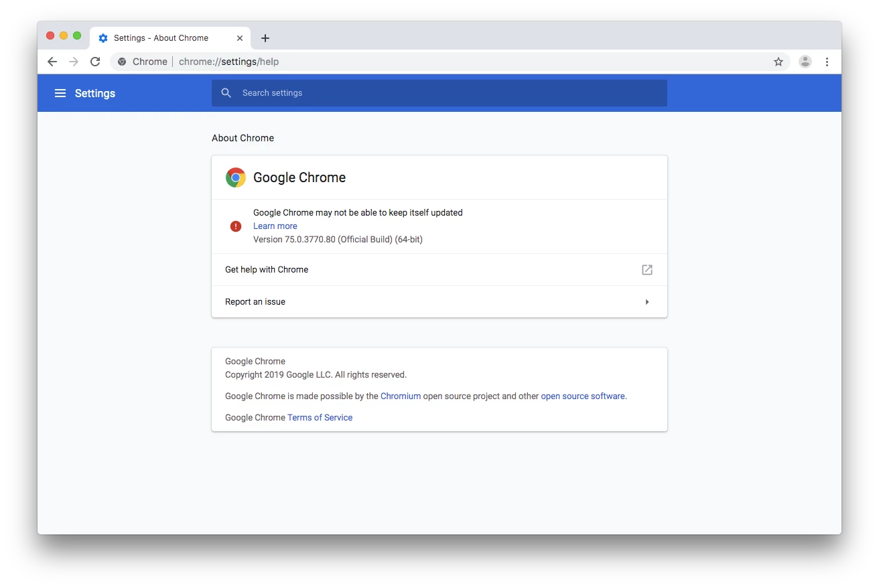Click the Settings title in the header
Screen dimensions: 879x588
tap(95, 93)
